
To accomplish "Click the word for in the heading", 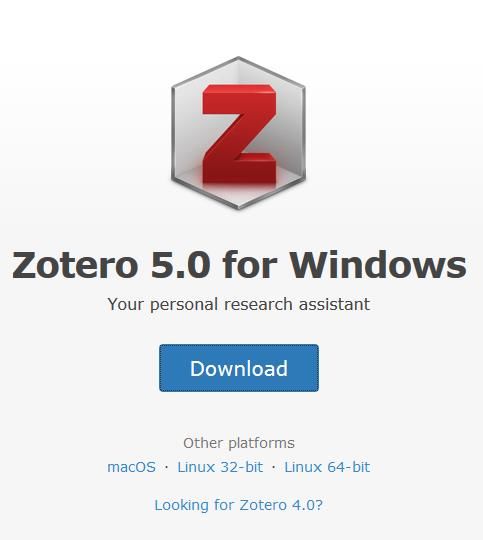I will (x=249, y=264).
